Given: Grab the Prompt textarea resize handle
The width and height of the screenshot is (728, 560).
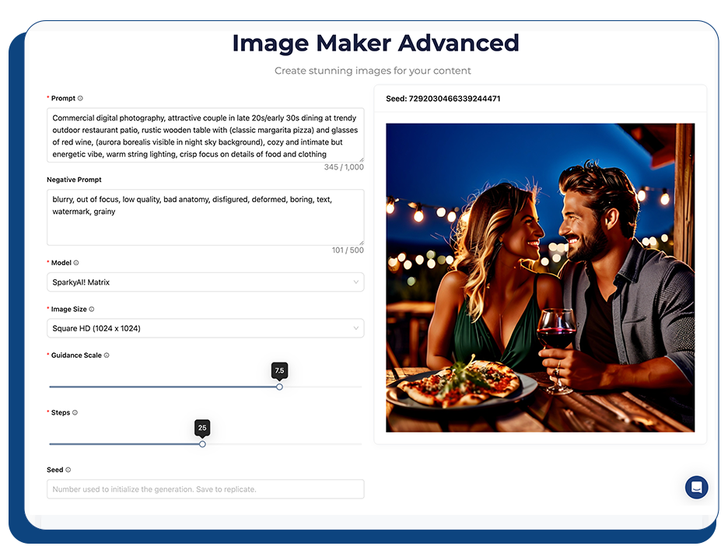Looking at the screenshot, I should click(360, 159).
